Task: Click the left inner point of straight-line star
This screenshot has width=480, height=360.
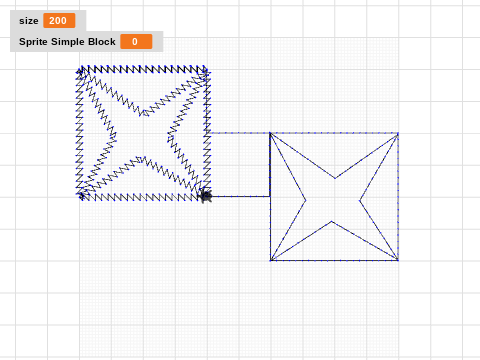Action: pos(305,200)
